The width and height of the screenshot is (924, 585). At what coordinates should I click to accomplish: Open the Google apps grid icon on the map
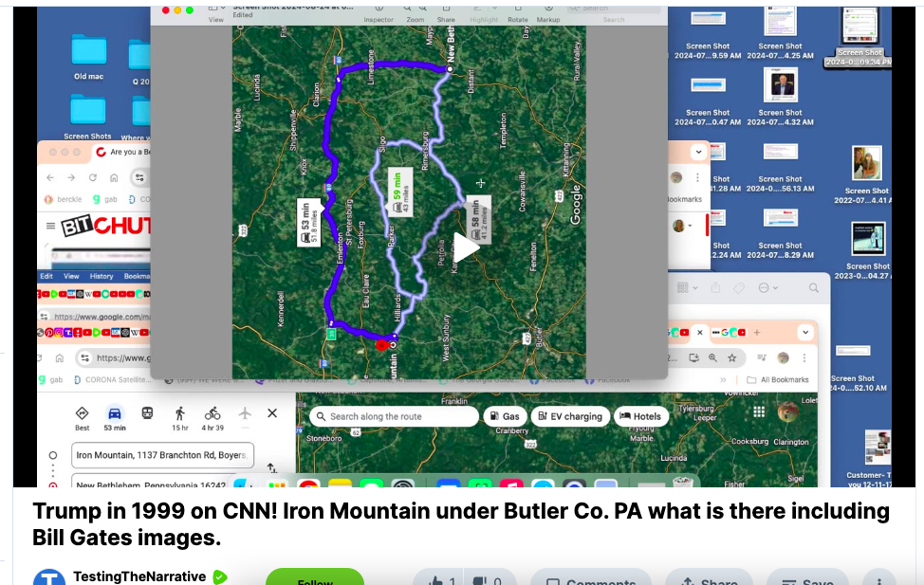(x=759, y=412)
